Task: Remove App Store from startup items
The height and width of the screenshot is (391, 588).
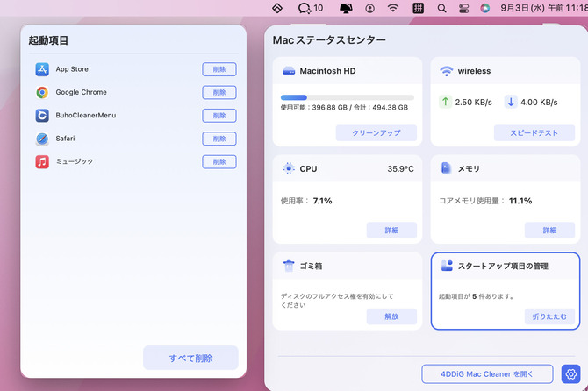Action: pos(219,69)
